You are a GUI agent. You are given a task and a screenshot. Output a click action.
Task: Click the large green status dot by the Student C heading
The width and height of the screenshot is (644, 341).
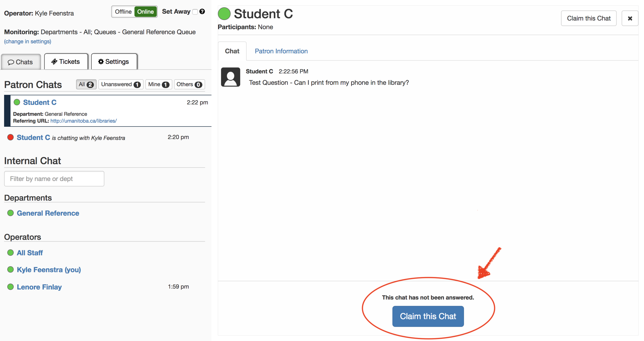pyautogui.click(x=224, y=14)
